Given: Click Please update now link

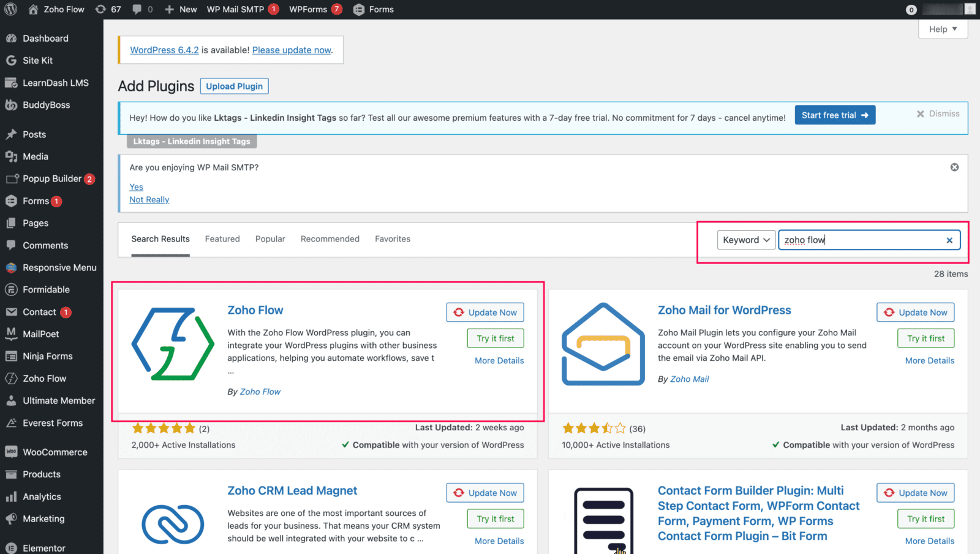Looking at the screenshot, I should [292, 50].
